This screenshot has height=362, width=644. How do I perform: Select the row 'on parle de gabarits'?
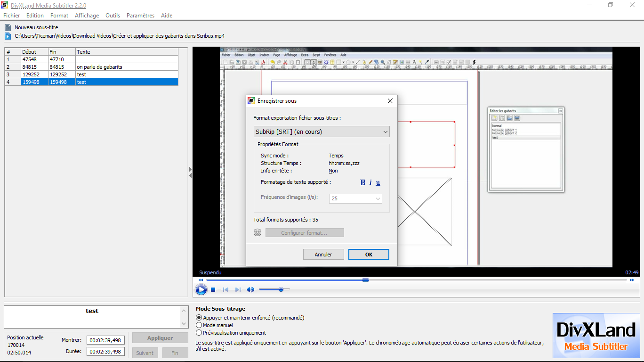coord(92,67)
